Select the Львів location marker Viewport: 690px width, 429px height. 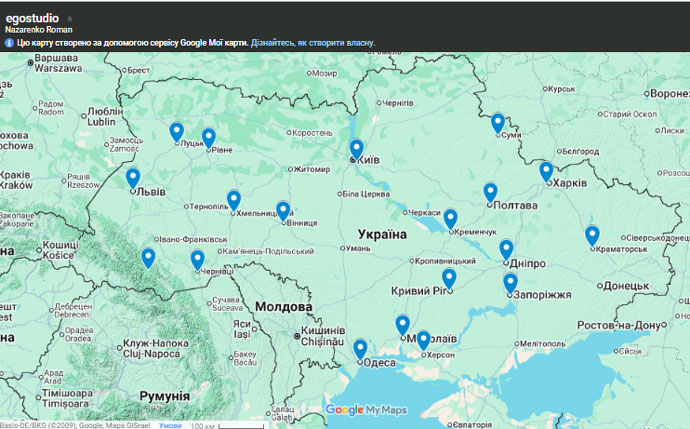coord(133,177)
